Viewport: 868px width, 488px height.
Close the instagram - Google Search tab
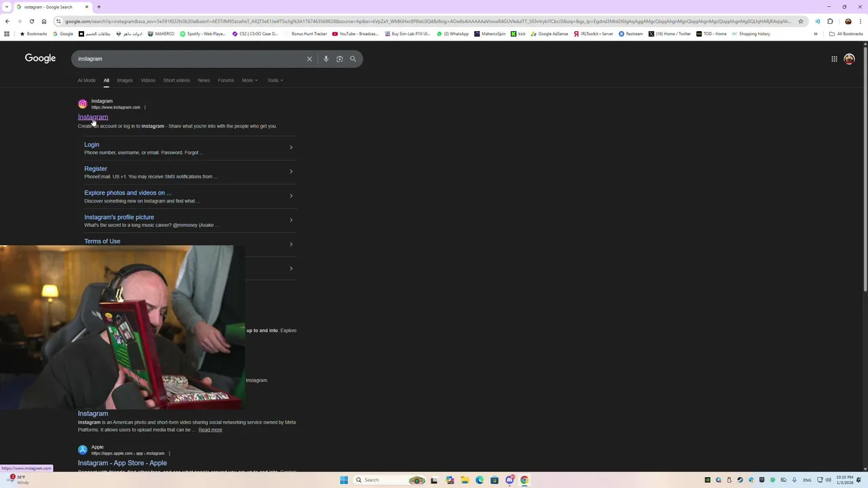(x=86, y=7)
